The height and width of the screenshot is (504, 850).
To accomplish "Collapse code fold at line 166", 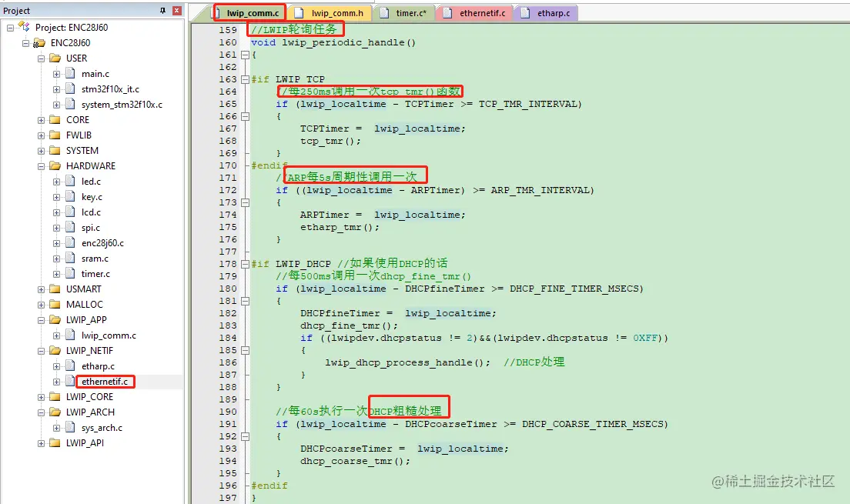I will pyautogui.click(x=245, y=116).
